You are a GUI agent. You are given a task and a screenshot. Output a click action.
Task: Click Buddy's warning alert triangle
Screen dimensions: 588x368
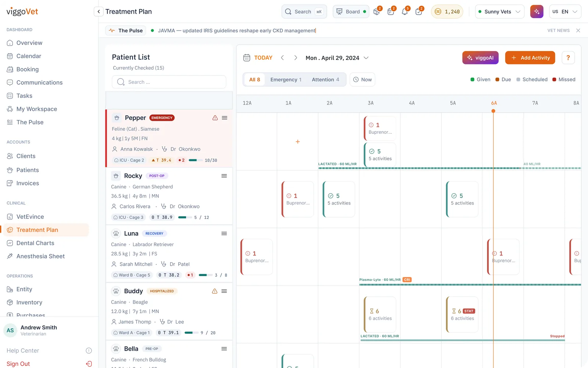215,291
